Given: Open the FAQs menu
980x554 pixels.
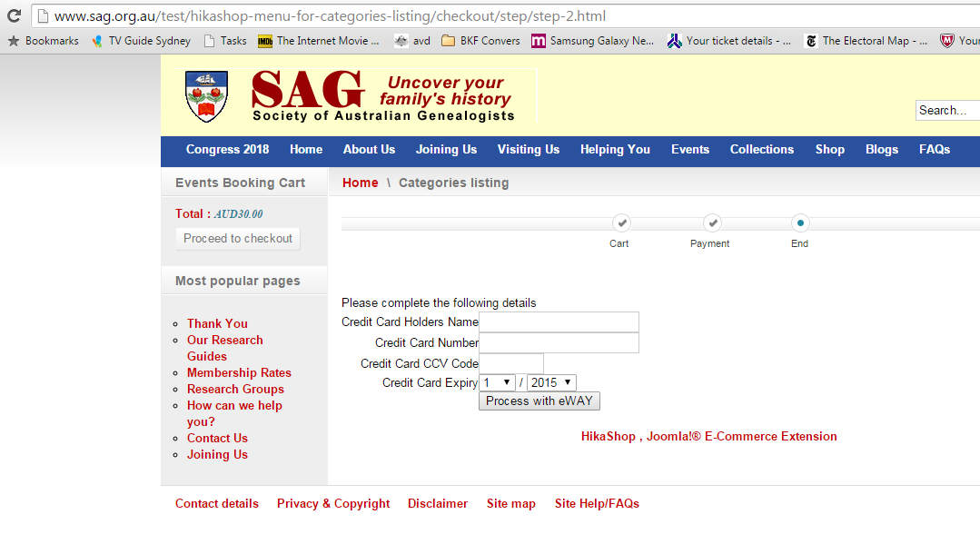Looking at the screenshot, I should click(935, 150).
